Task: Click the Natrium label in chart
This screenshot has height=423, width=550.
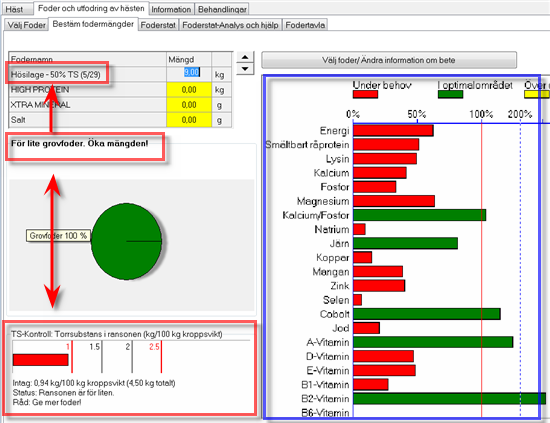Action: [x=332, y=229]
